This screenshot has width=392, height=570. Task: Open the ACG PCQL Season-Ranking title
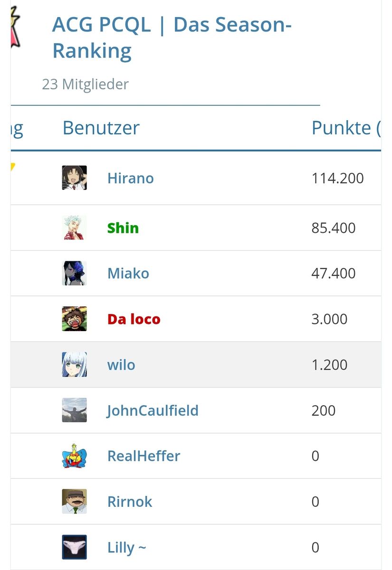[171, 38]
